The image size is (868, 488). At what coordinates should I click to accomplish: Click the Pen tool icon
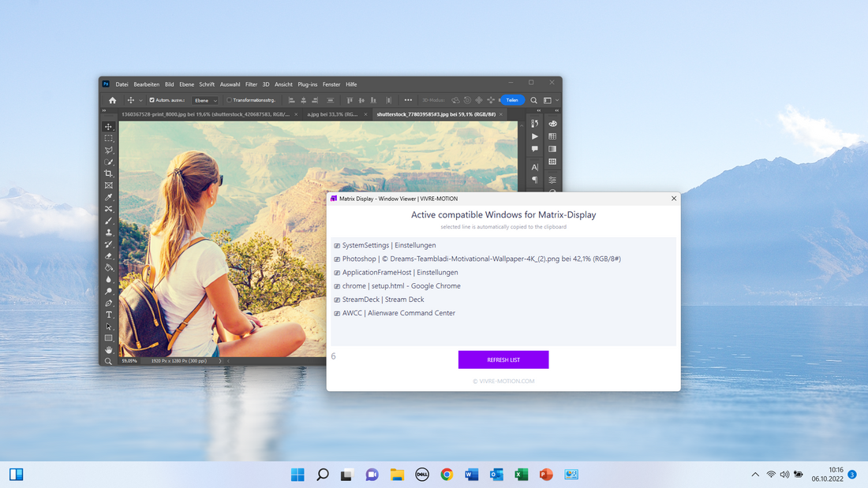click(x=109, y=303)
